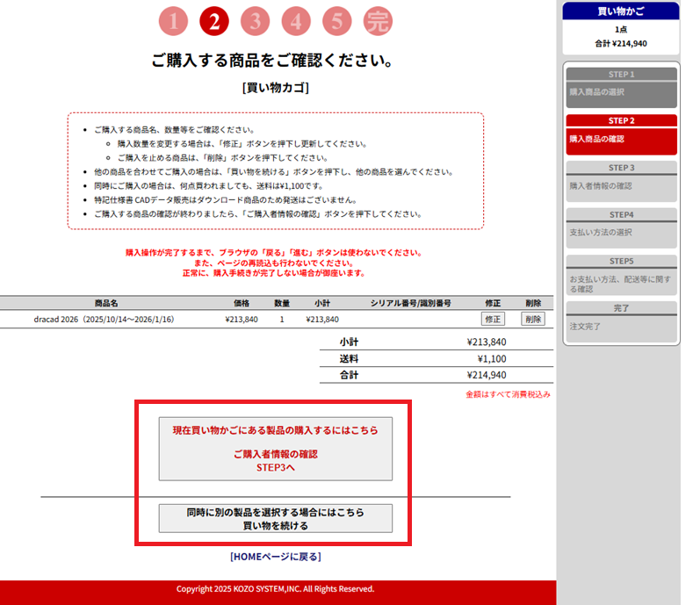Viewport: 700px width, 605px height.
Task: Click the step 3 circle icon
Action: 256,21
